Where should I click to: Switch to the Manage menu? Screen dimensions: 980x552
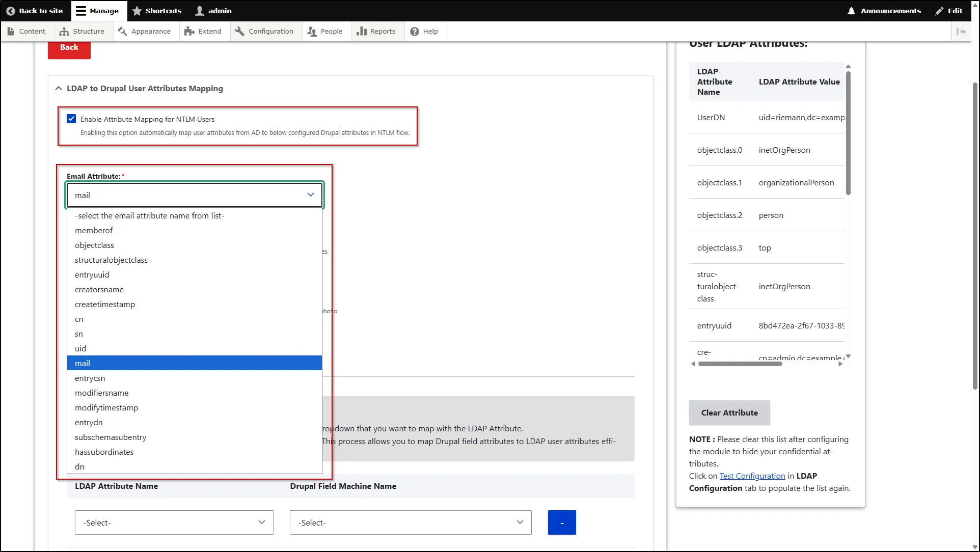pos(98,11)
